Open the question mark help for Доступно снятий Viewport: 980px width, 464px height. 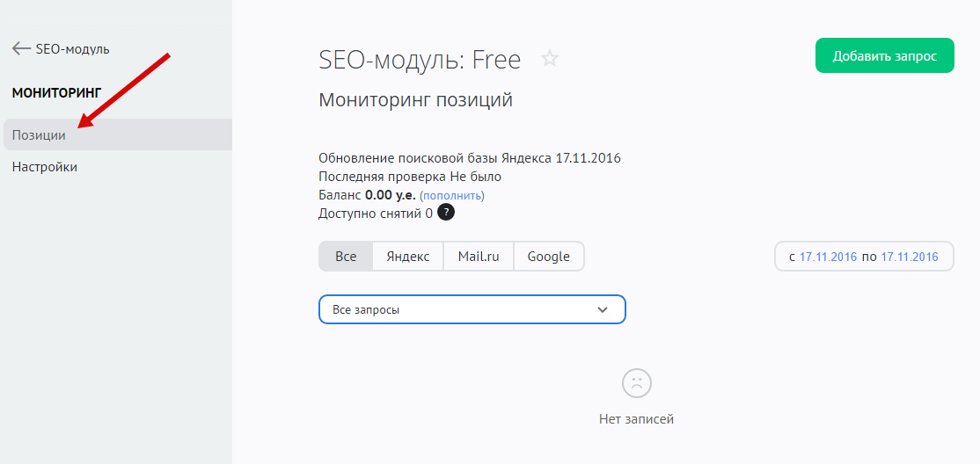click(x=446, y=213)
